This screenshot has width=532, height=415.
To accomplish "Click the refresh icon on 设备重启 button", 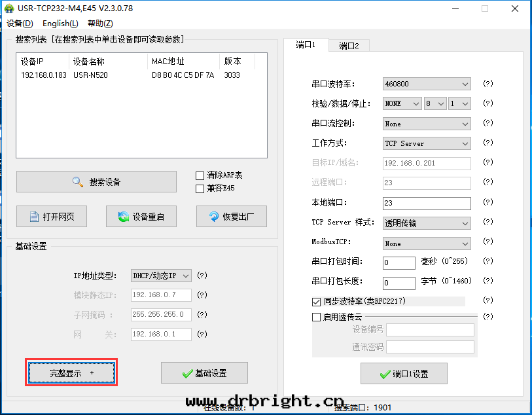I will coord(122,217).
